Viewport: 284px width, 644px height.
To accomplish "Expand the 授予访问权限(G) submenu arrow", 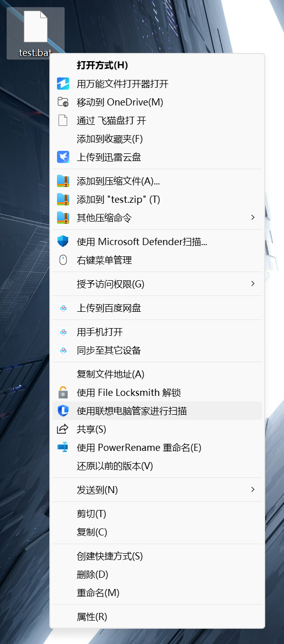I will pos(252,283).
